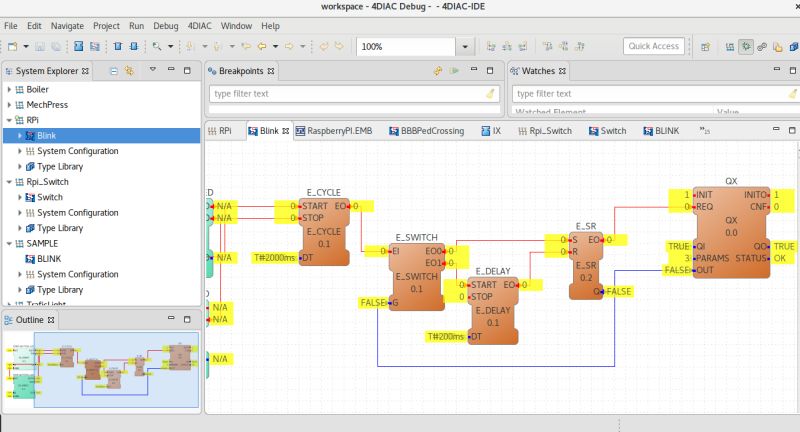The image size is (800, 432).
Task: Toggle Link with Editor in System Explorer
Action: pyautogui.click(x=130, y=71)
